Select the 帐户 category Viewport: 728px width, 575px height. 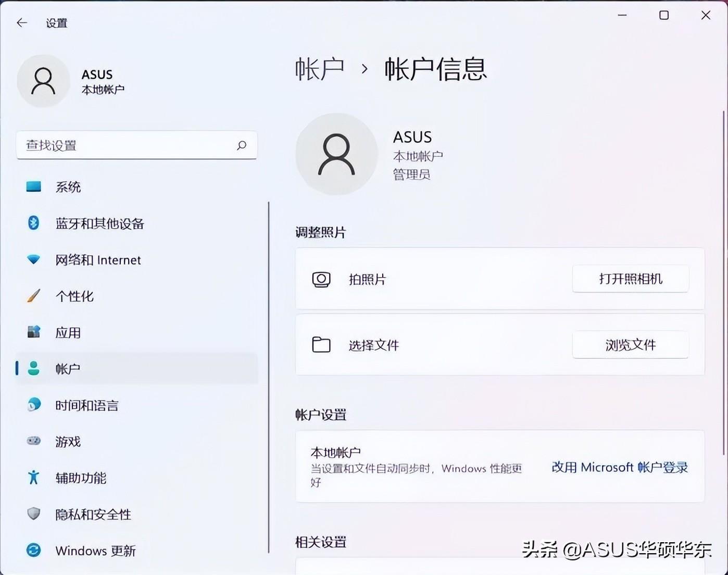[x=137, y=369]
